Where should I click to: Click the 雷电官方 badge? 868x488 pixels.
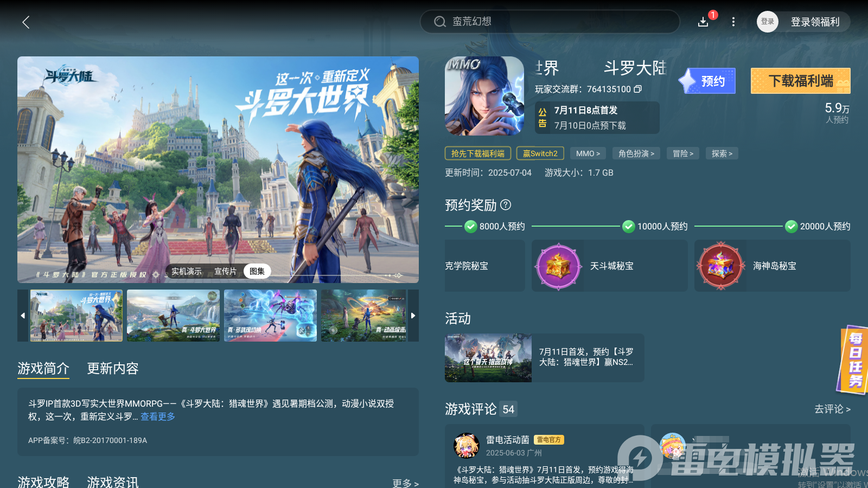point(549,440)
